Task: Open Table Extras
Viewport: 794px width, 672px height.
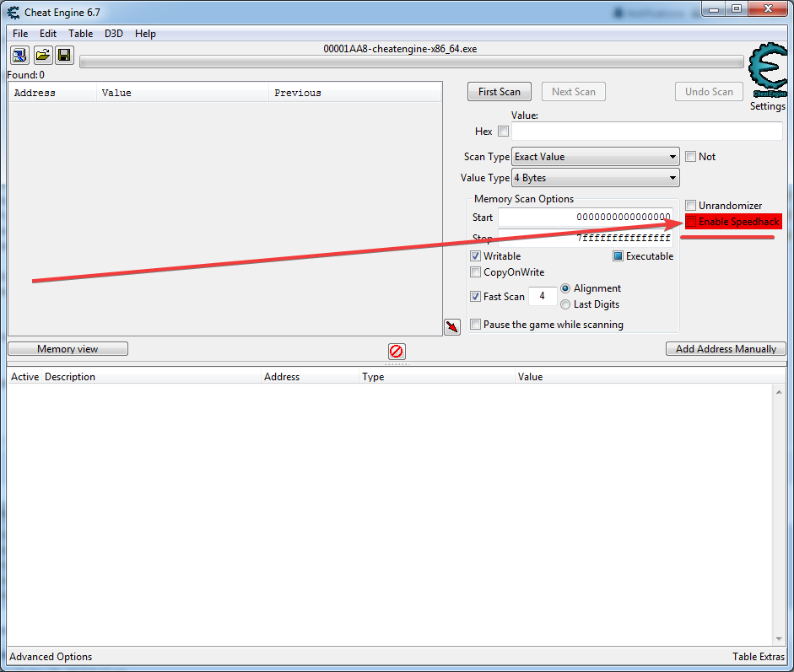Action: tap(758, 656)
